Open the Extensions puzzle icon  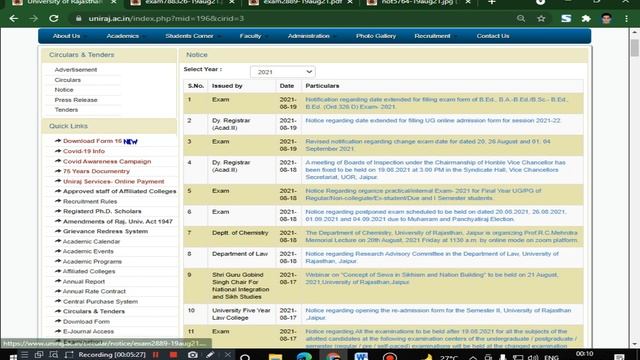[x=586, y=19]
